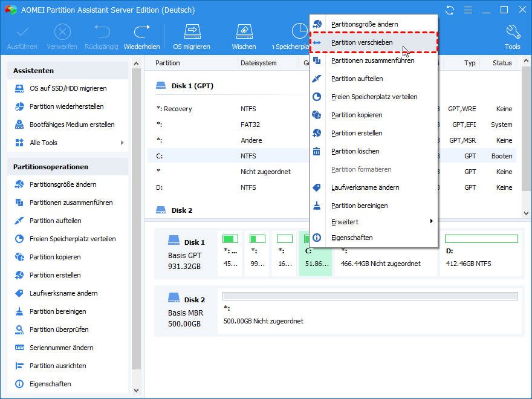Choose Partitionen zusammenführen in context menu
The image size is (532, 399).
click(x=374, y=60)
